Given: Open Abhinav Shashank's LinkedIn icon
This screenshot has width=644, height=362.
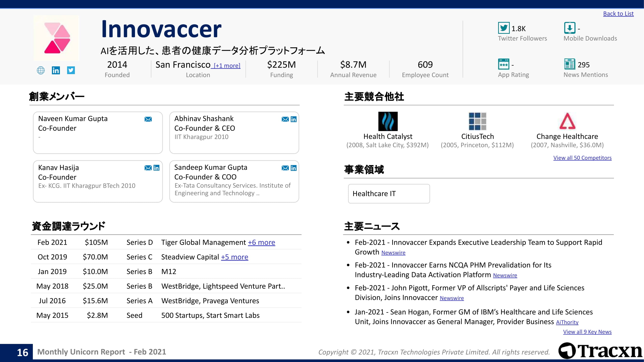Looking at the screenshot, I should pos(293,119).
